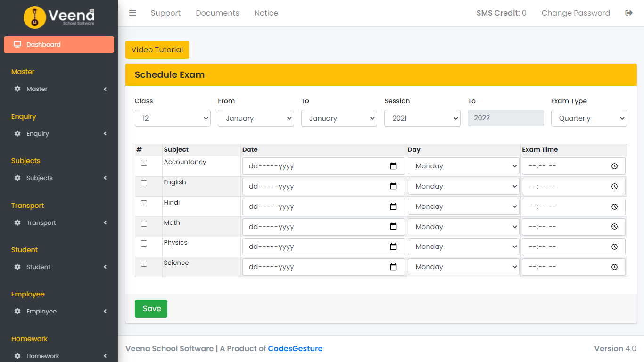Open the Session year dropdown showing 2021

(x=422, y=118)
